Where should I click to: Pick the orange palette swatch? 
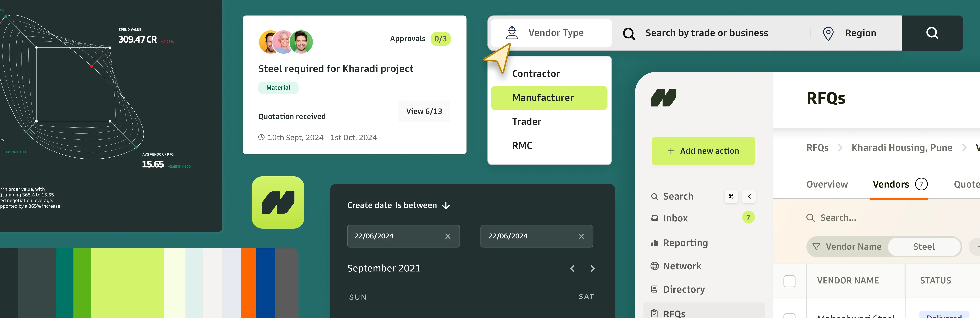248,283
